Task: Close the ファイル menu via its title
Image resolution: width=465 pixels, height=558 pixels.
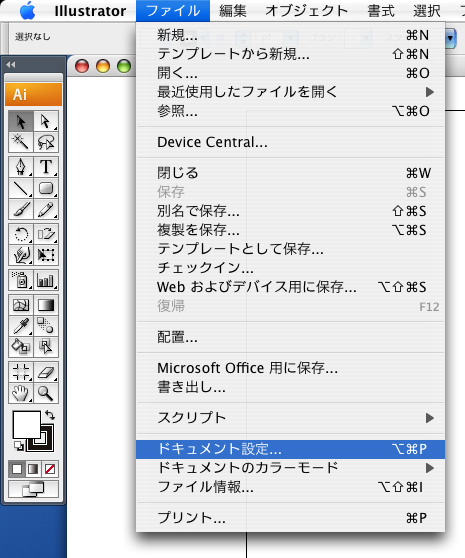Action: (173, 11)
